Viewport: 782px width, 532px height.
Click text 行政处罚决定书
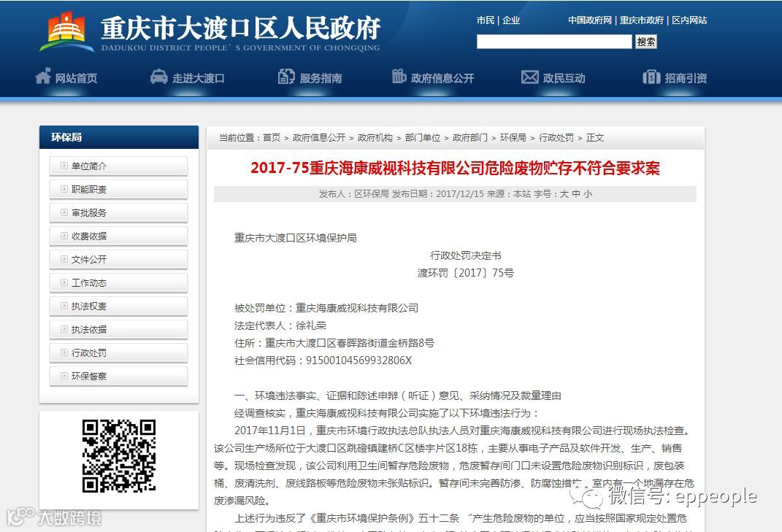click(x=465, y=255)
